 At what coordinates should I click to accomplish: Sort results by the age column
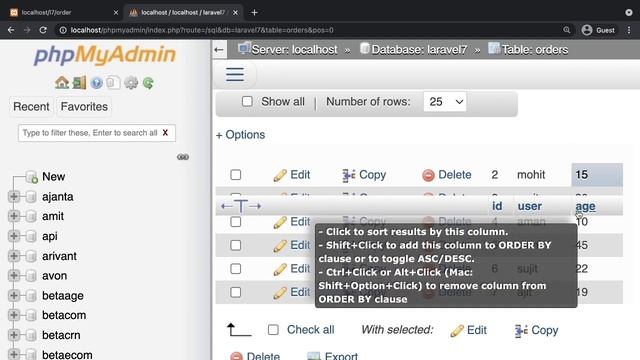pyautogui.click(x=585, y=206)
